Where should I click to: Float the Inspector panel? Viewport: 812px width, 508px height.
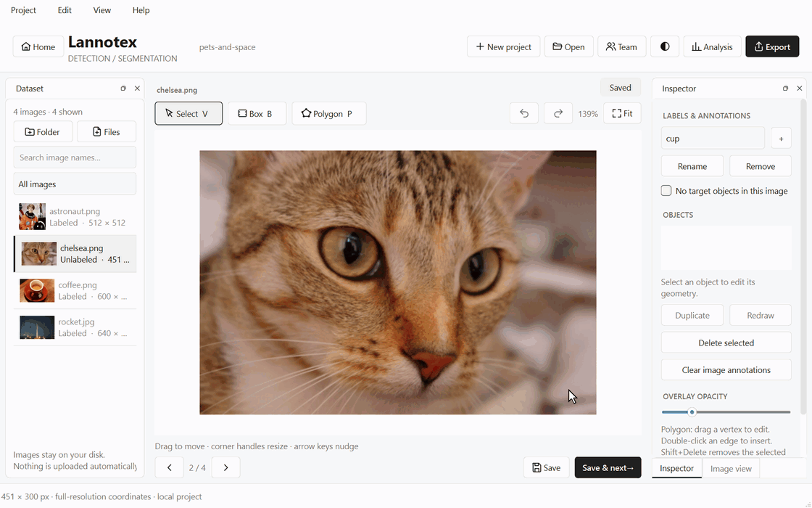coord(786,88)
